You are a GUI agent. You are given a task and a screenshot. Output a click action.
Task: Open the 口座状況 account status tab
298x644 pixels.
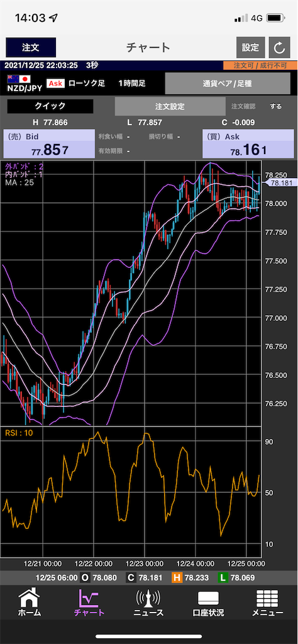(x=208, y=602)
